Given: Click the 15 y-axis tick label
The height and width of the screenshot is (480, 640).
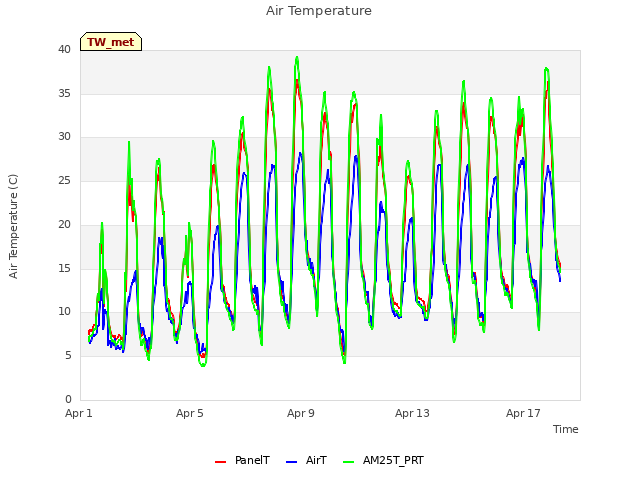Looking at the screenshot, I should [x=64, y=269].
